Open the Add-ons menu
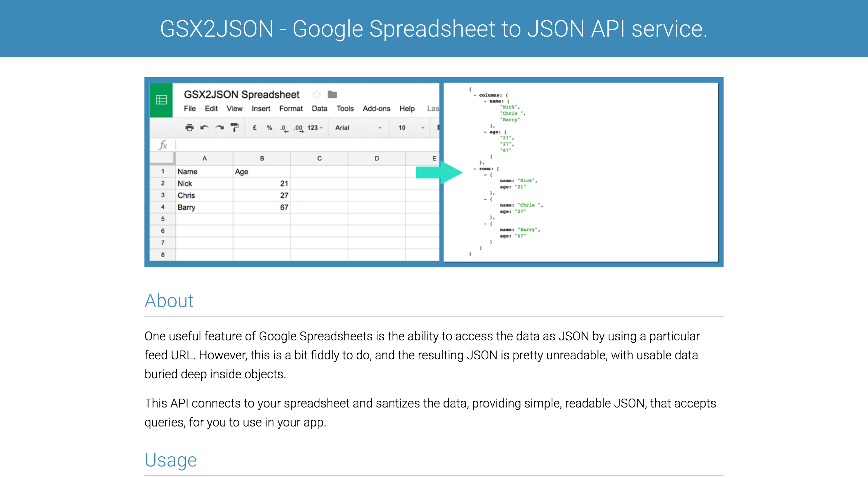The height and width of the screenshot is (478, 868). point(376,108)
